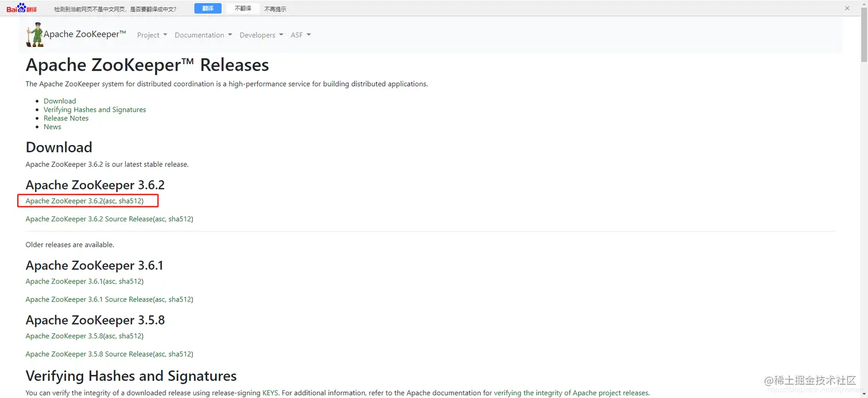The height and width of the screenshot is (398, 868).
Task: Go to the News bullet link
Action: (52, 127)
